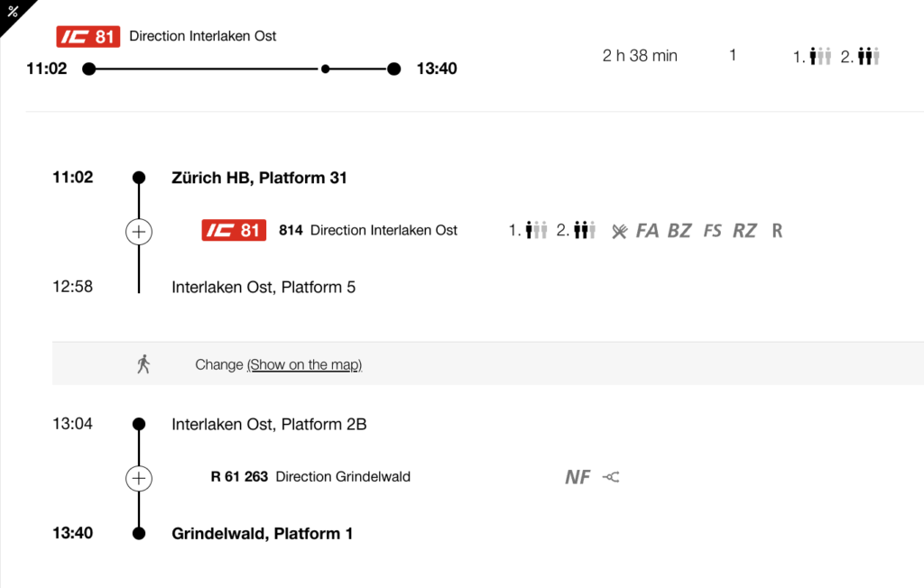The image size is (924, 588).
Task: Click the Grindelwald, Platform 1 stop
Action: coord(262,533)
